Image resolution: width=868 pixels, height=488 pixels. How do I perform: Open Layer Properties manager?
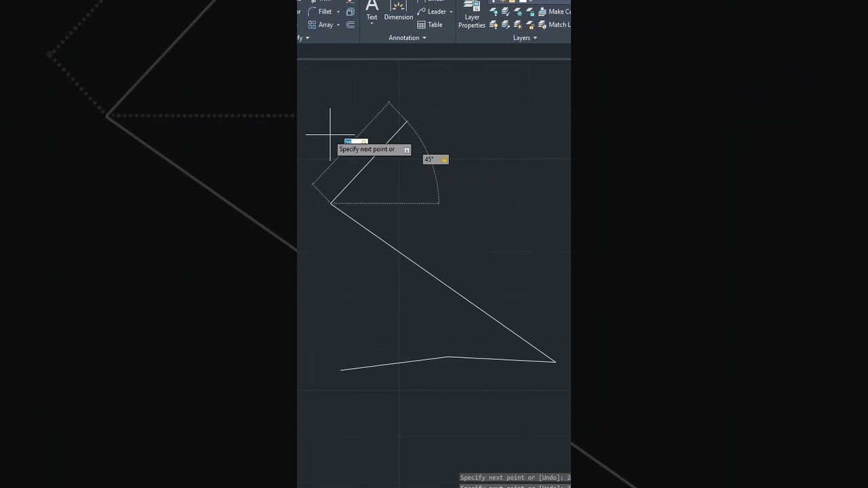tap(472, 15)
